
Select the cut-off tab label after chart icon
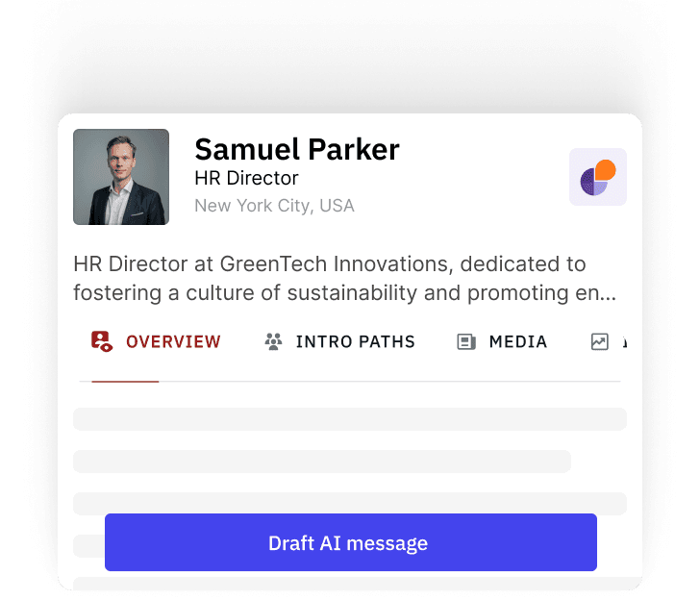click(x=625, y=342)
